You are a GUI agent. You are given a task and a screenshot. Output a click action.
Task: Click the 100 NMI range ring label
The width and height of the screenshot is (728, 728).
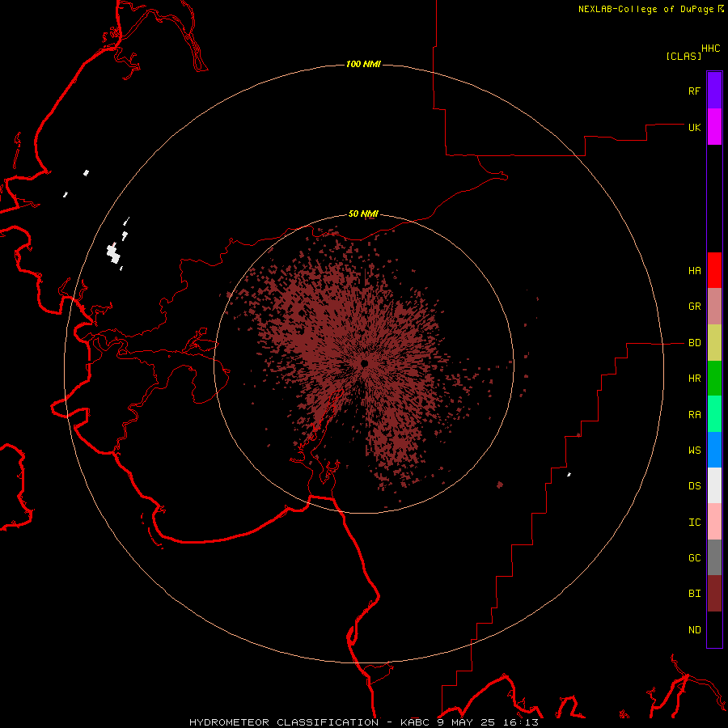point(363,64)
